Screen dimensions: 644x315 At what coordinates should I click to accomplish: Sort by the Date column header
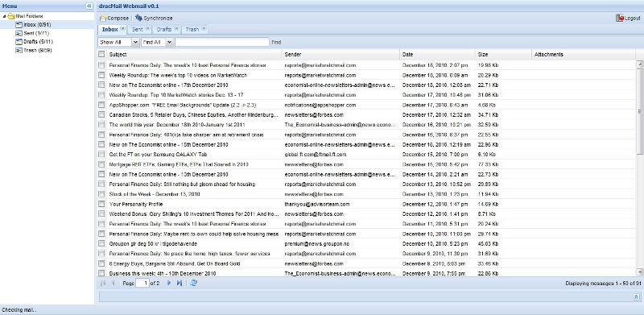(x=437, y=54)
